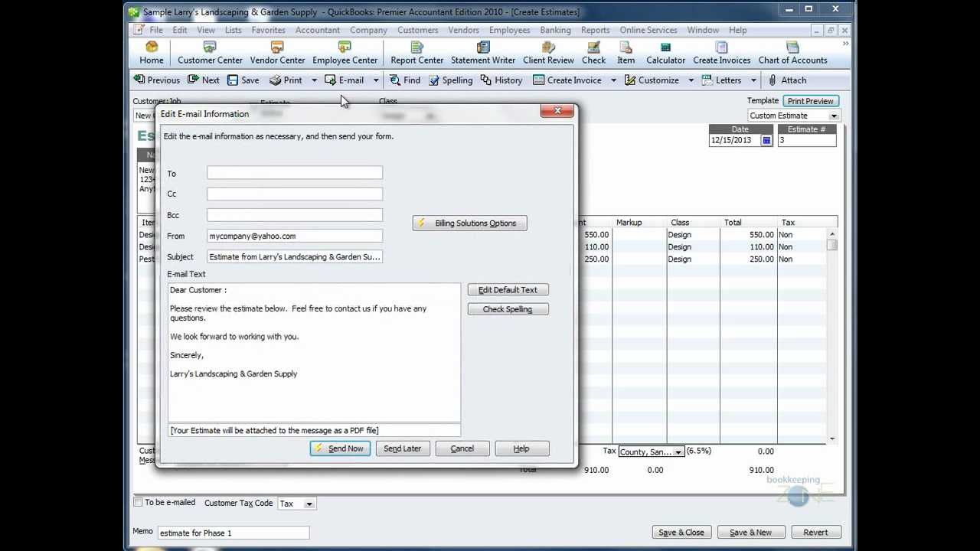This screenshot has width=980, height=551.
Task: Click Create Invoice toolbar button
Action: point(567,80)
